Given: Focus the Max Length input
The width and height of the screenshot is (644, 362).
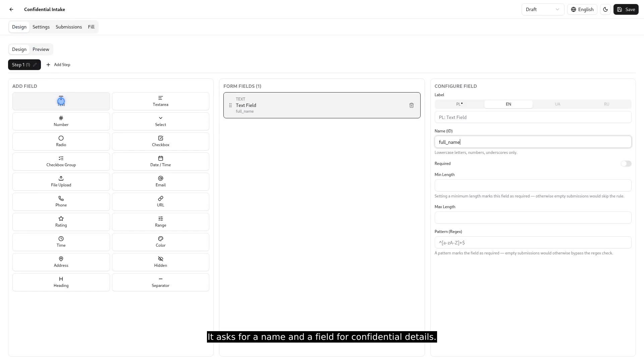Looking at the screenshot, I should click(x=533, y=218).
